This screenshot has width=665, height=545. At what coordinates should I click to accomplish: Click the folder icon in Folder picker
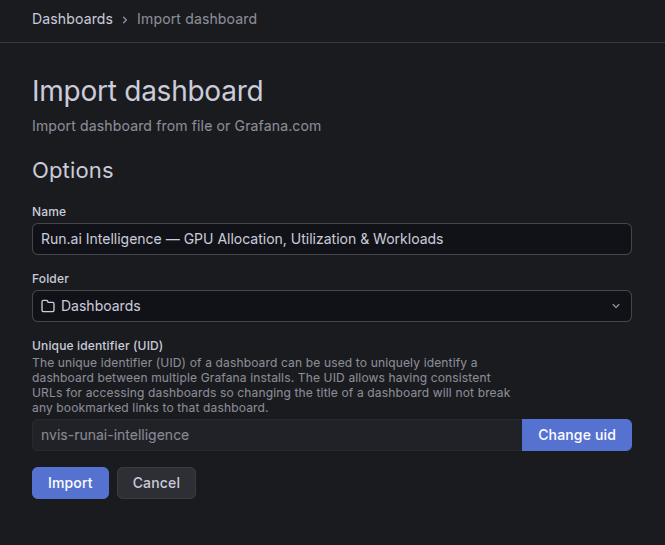(x=48, y=306)
